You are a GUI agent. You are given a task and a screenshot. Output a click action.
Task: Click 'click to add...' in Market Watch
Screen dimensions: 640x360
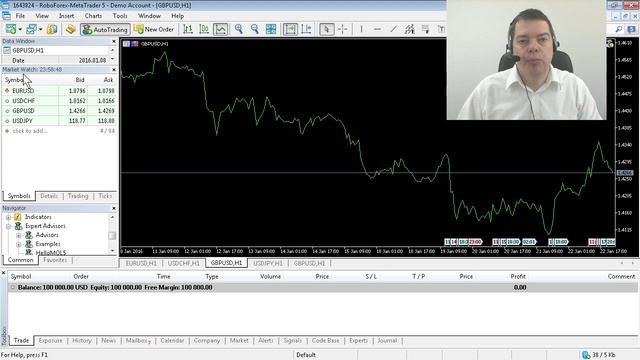(30, 131)
